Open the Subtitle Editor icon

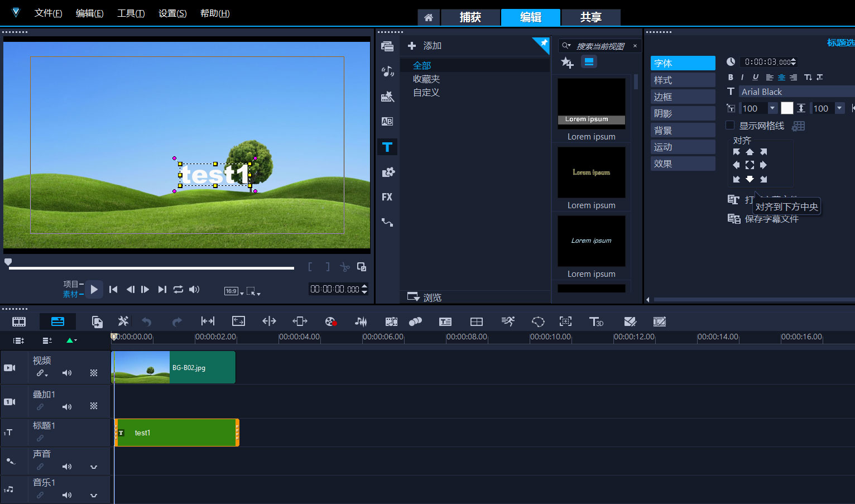(445, 321)
